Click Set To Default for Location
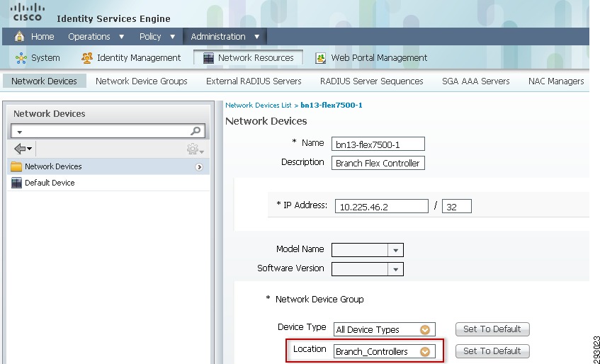This screenshot has width=600, height=364. pos(492,351)
